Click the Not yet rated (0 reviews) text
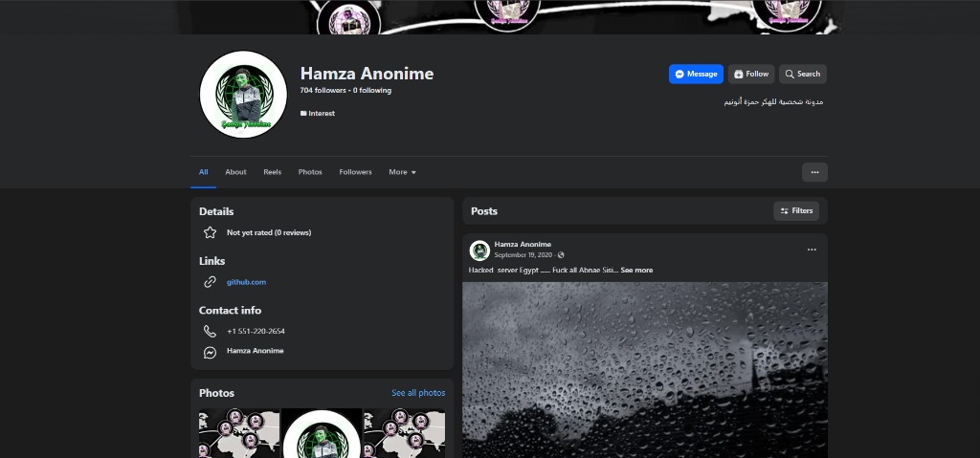Screen dimensions: 980x458 [x=269, y=232]
